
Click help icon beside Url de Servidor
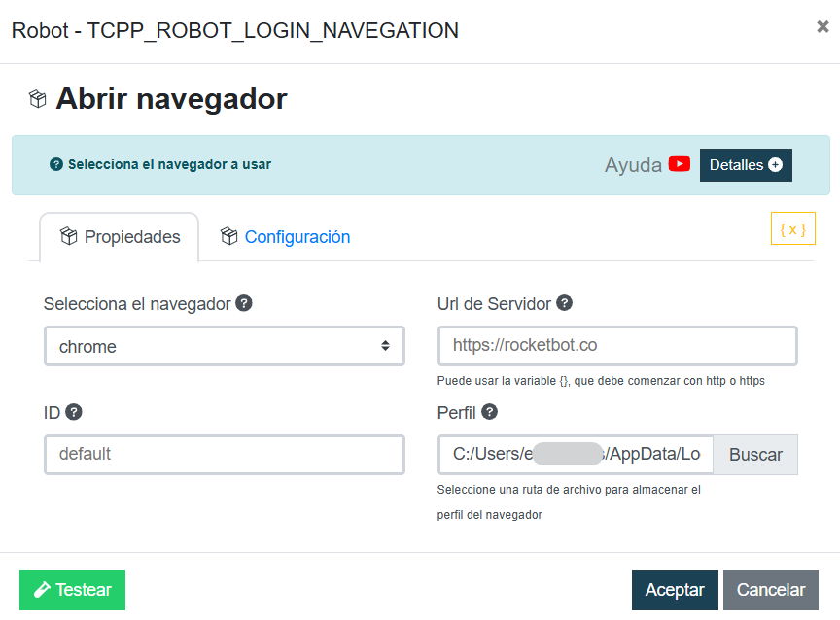[564, 303]
